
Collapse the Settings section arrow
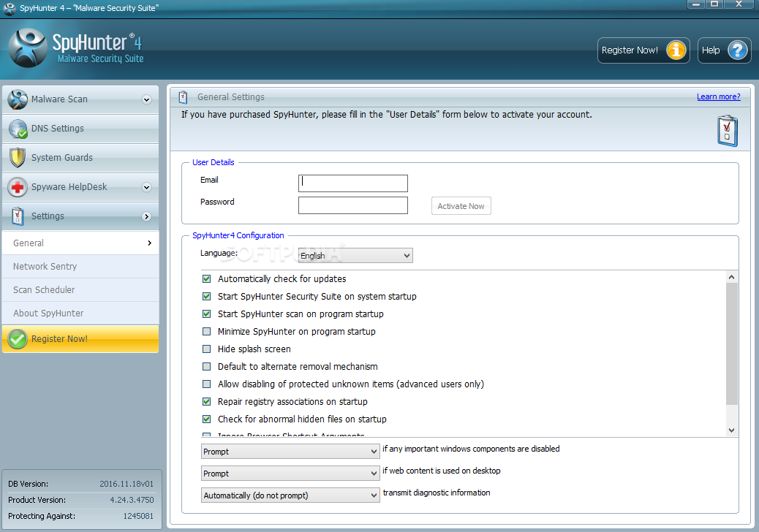pyautogui.click(x=147, y=216)
